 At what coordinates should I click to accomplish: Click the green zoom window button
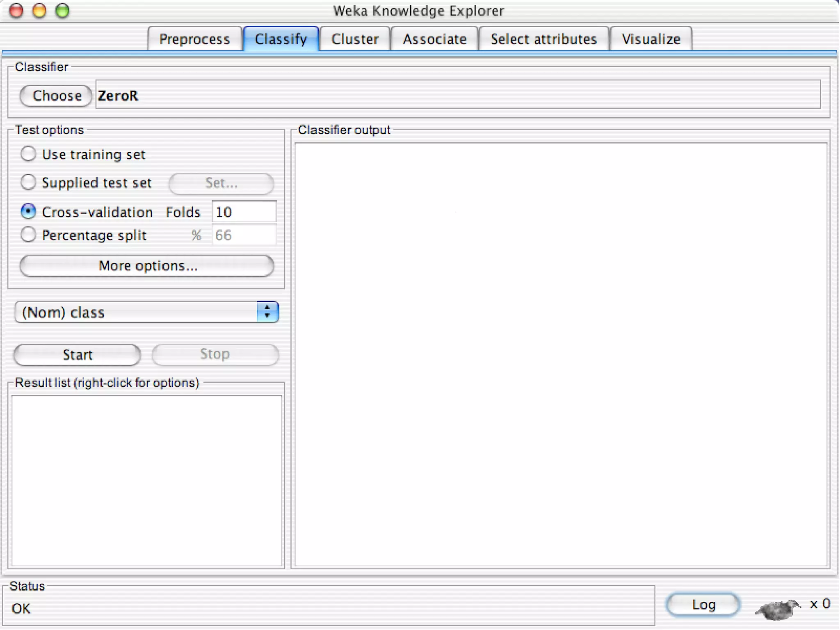click(x=62, y=11)
